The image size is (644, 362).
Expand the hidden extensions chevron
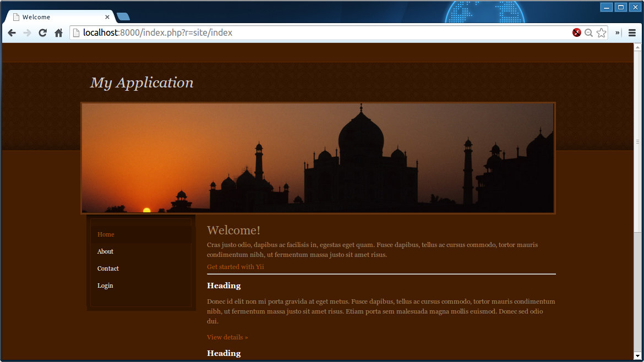tap(618, 33)
